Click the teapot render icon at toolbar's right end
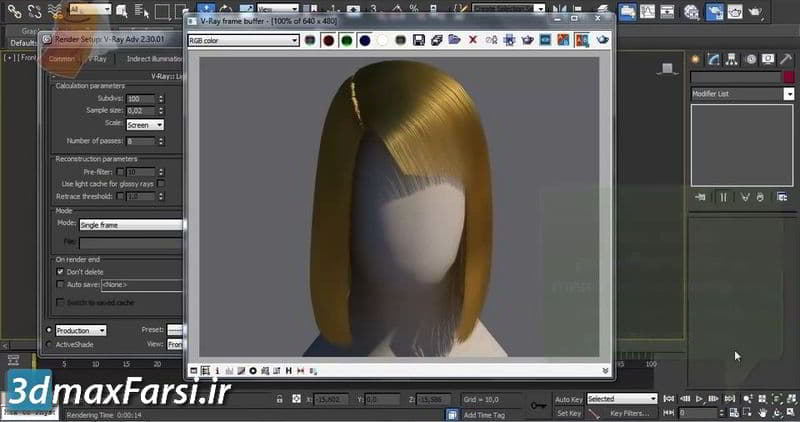800x422 pixels. click(x=603, y=40)
